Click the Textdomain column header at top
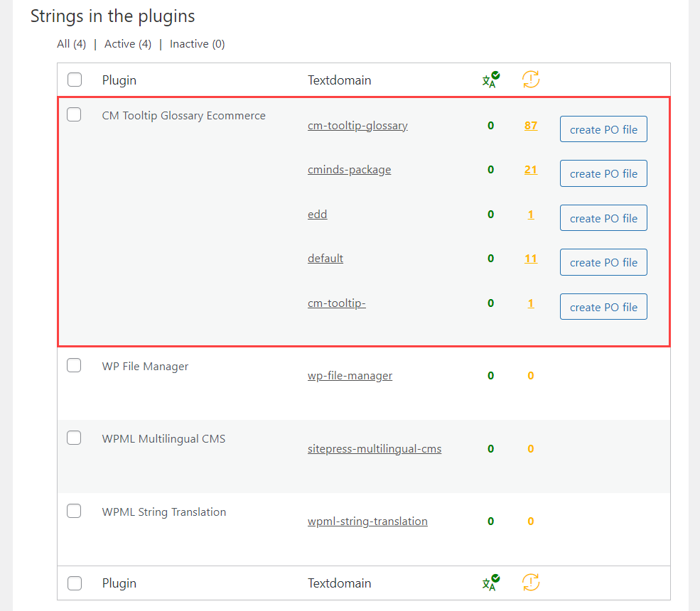Screen dimensions: 700x611 (339, 80)
